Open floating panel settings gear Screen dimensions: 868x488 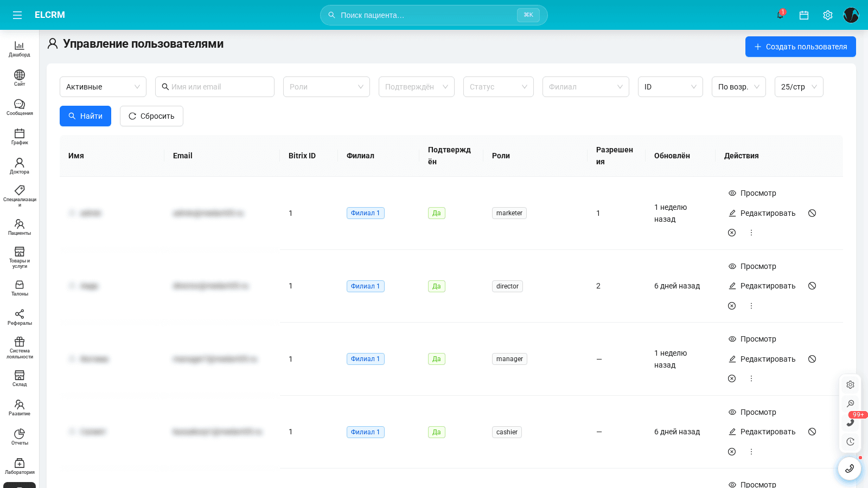(x=850, y=384)
